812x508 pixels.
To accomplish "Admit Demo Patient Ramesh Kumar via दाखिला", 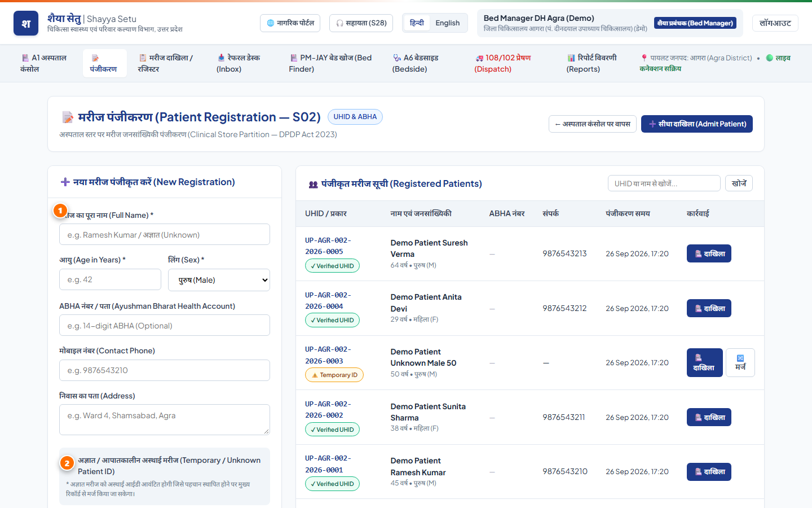I will 709,472.
